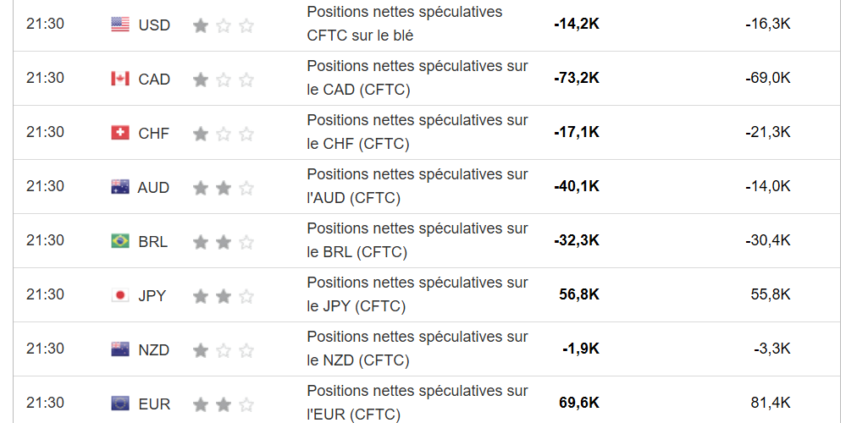This screenshot has height=423, width=868.
Task: Open the EUR speculative net positions event
Action: point(417,403)
